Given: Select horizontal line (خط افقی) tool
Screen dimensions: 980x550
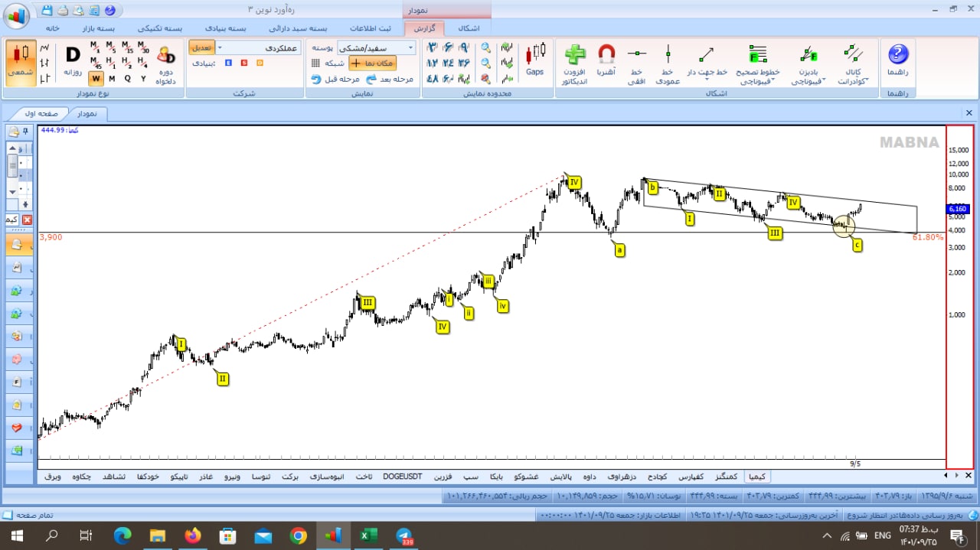Looking at the screenshot, I should 637,64.
